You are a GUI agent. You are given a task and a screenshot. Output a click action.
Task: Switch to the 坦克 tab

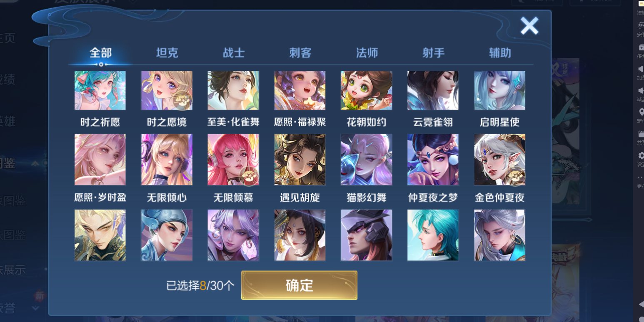point(167,53)
